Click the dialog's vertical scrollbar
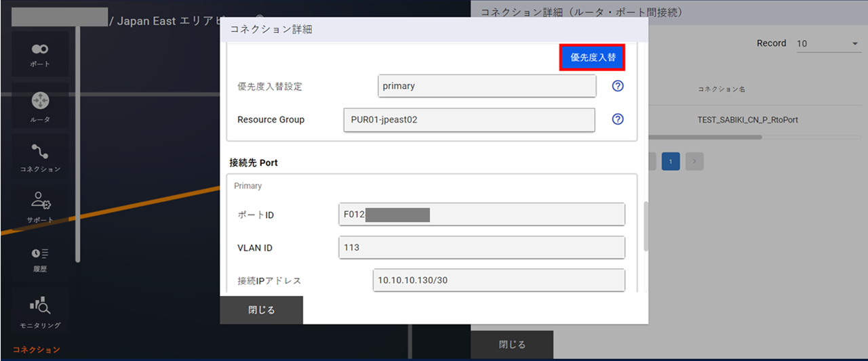Screen dimensions: 868x361 (x=646, y=227)
